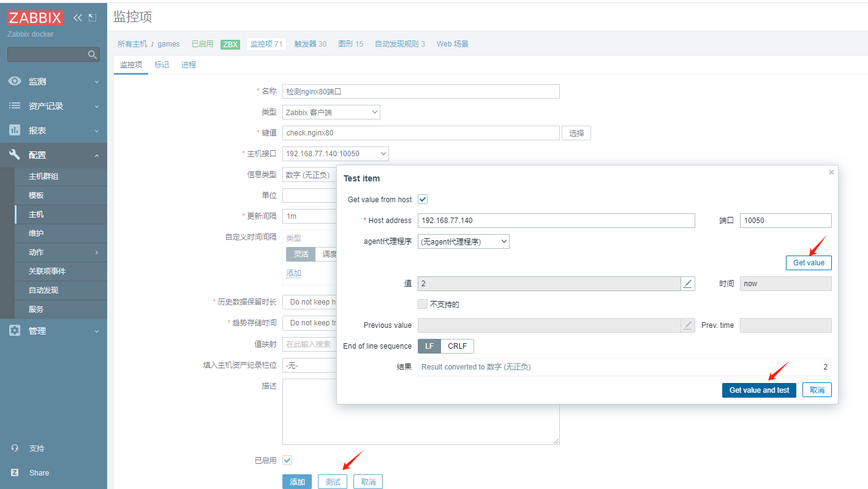Click the Z icon beside Share
Screen dimensions: 868x489
[x=15, y=472]
